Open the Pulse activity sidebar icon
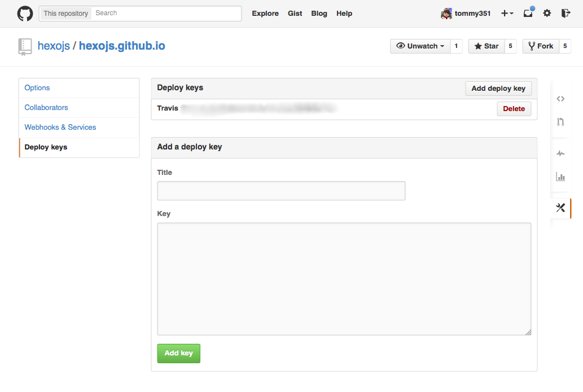Screen dimensions: 583x392 560,153
